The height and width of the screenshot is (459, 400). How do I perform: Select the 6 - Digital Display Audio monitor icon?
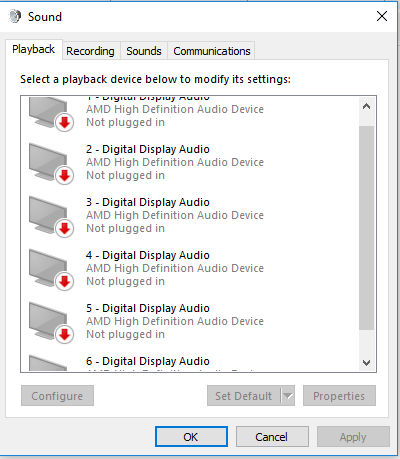click(48, 363)
